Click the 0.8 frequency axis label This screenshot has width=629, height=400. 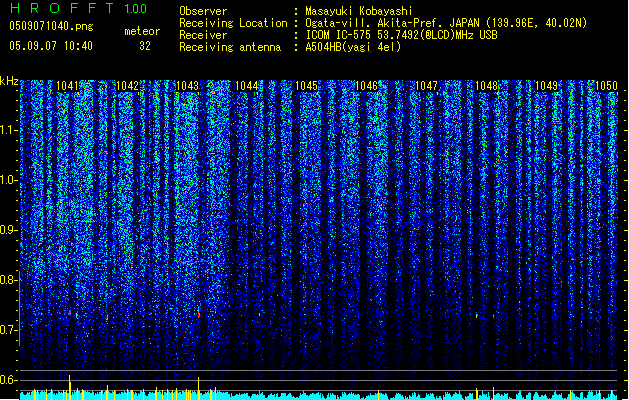click(x=8, y=280)
